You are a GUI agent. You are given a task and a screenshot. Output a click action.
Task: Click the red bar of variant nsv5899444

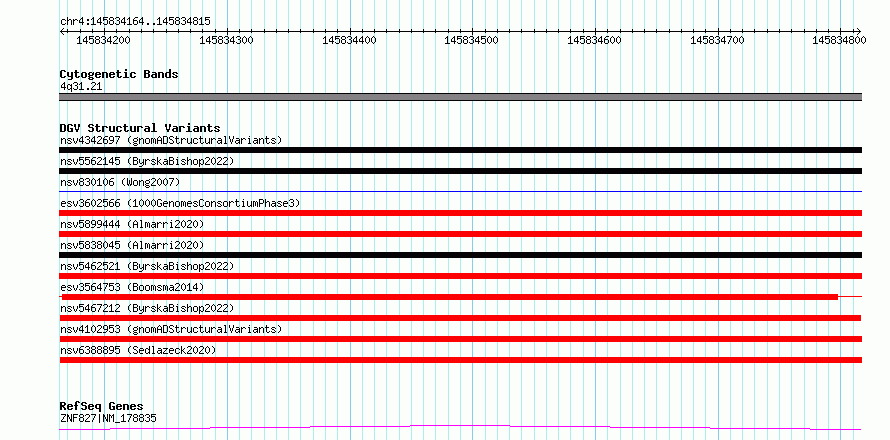461,234
